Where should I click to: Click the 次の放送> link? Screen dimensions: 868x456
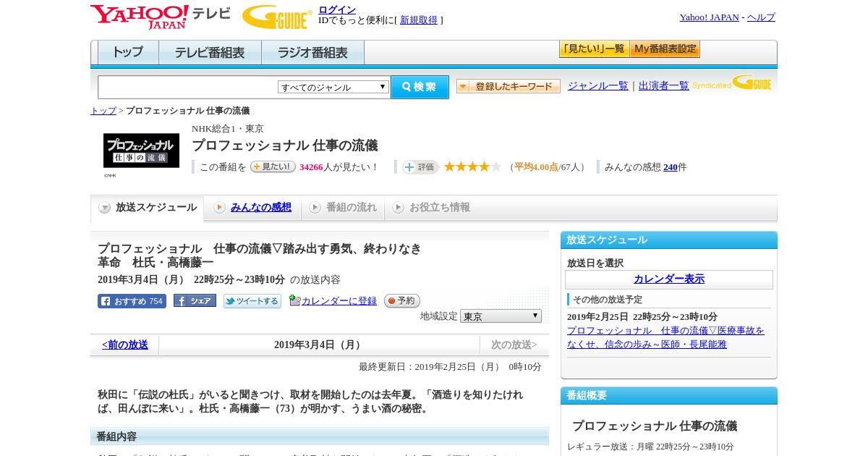point(514,345)
